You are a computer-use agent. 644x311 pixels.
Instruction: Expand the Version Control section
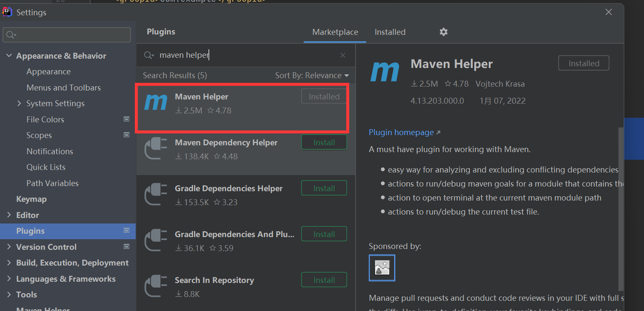pos(9,247)
